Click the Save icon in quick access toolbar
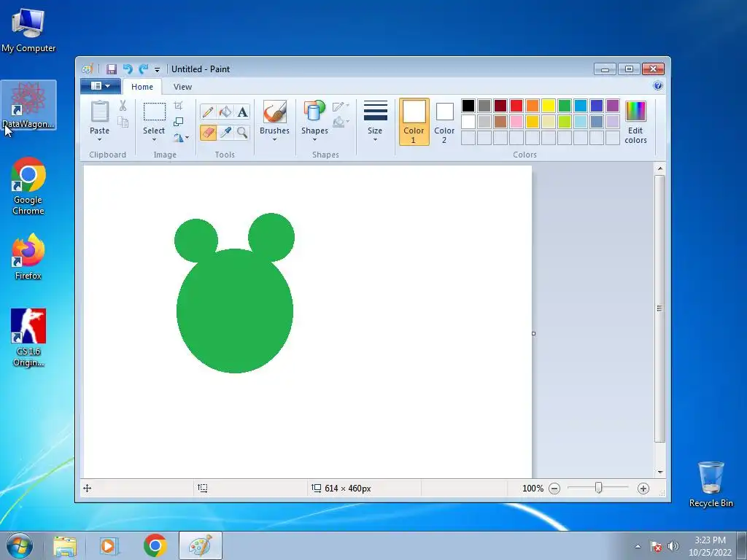The image size is (747, 560). (x=112, y=69)
